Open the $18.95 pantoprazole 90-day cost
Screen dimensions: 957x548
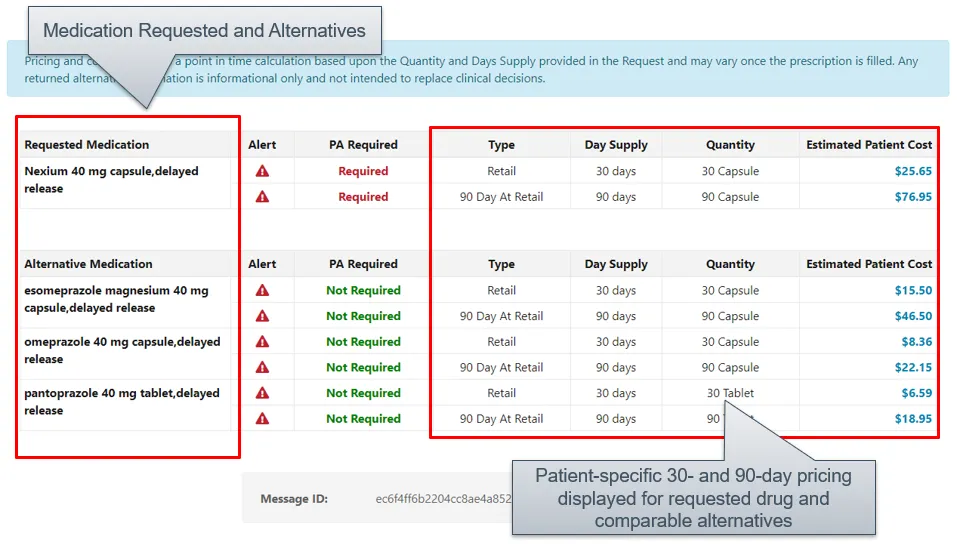click(x=913, y=419)
